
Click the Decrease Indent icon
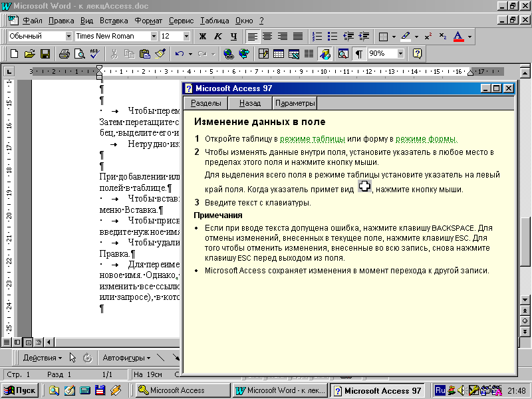[348, 36]
